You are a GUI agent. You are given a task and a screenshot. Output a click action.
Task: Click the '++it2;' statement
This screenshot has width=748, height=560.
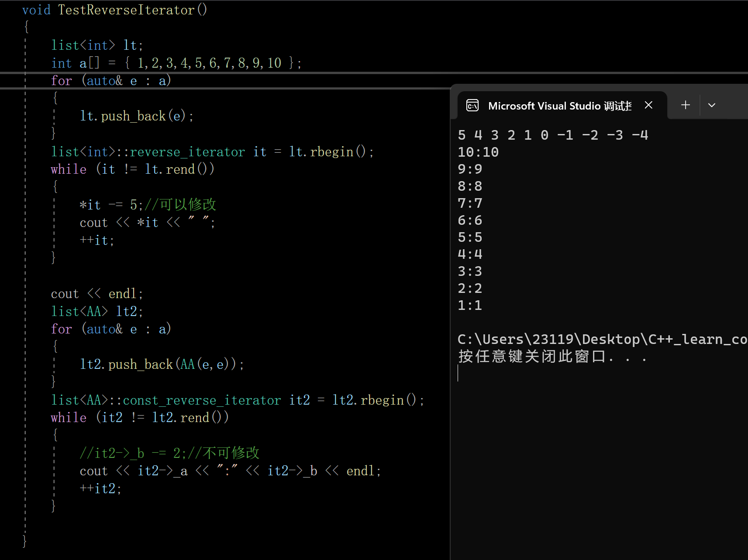[x=100, y=489]
